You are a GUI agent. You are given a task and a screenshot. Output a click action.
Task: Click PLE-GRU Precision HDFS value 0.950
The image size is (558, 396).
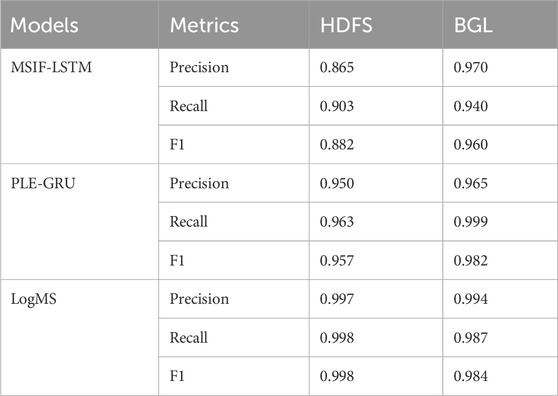click(x=337, y=183)
